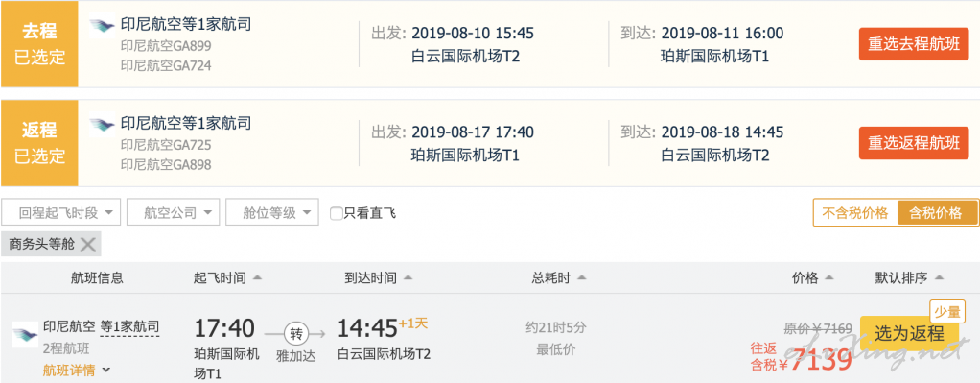Sort by 默认排序 column header
980x383 pixels.
[x=909, y=278]
